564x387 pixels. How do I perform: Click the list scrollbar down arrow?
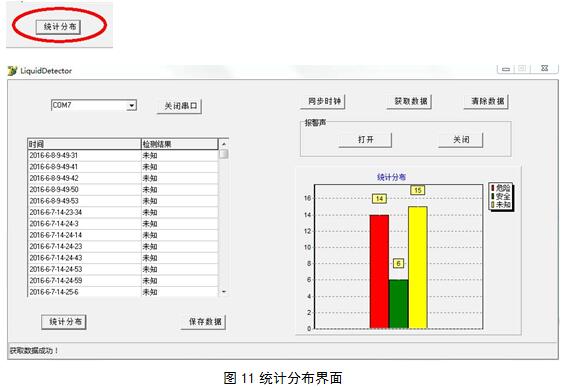224,292
